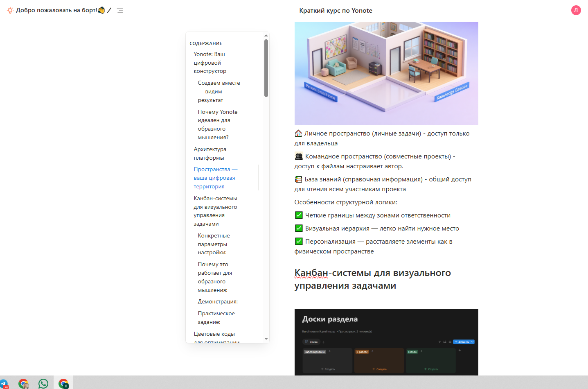Image resolution: width=588 pixels, height=389 pixels.
Task: Click the house emoji before "Личное пространство"
Action: click(298, 133)
